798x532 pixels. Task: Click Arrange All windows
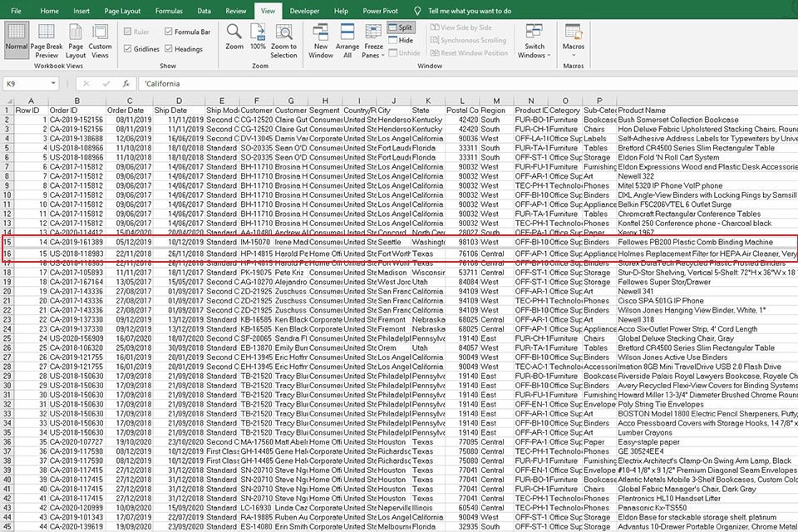347,37
